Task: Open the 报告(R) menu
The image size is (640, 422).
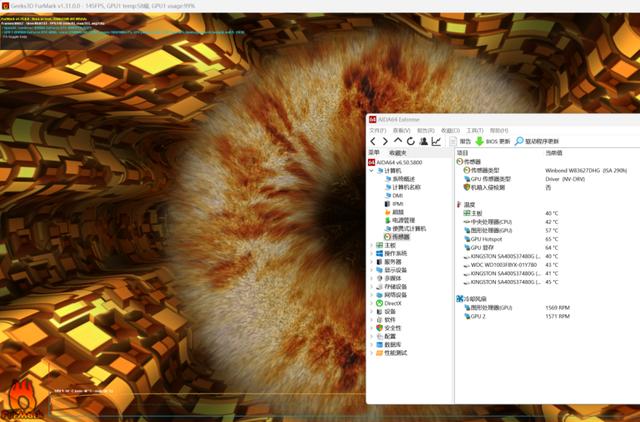Action: tap(426, 130)
